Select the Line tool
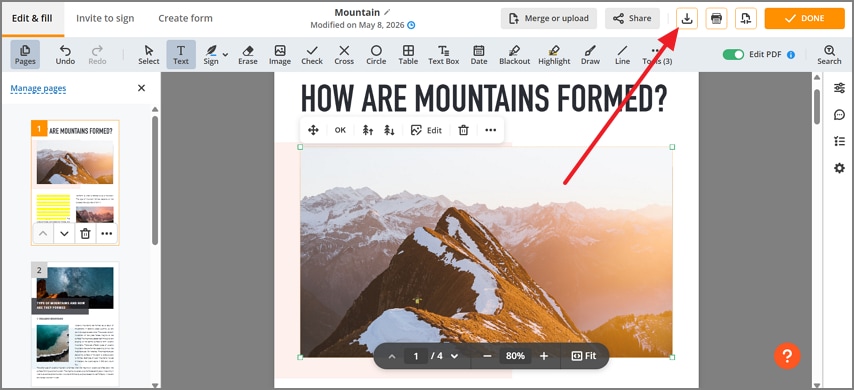Screen dimensions: 854x390 [623, 54]
